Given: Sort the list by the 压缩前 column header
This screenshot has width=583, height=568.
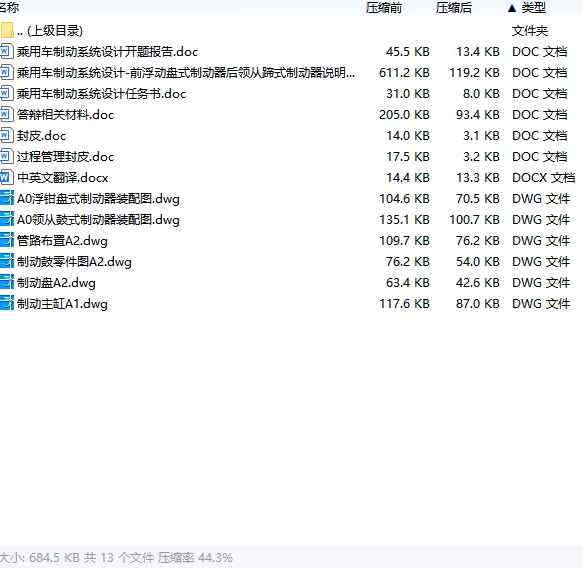Looking at the screenshot, I should pos(383,7).
